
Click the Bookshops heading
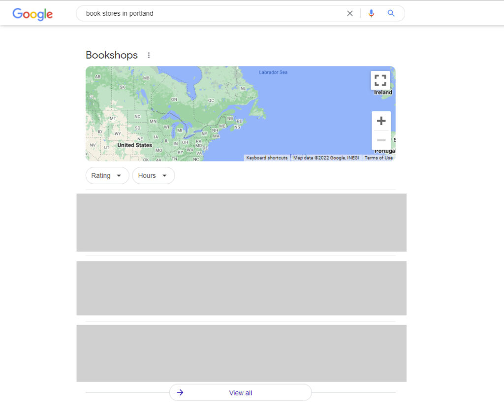[x=112, y=55]
